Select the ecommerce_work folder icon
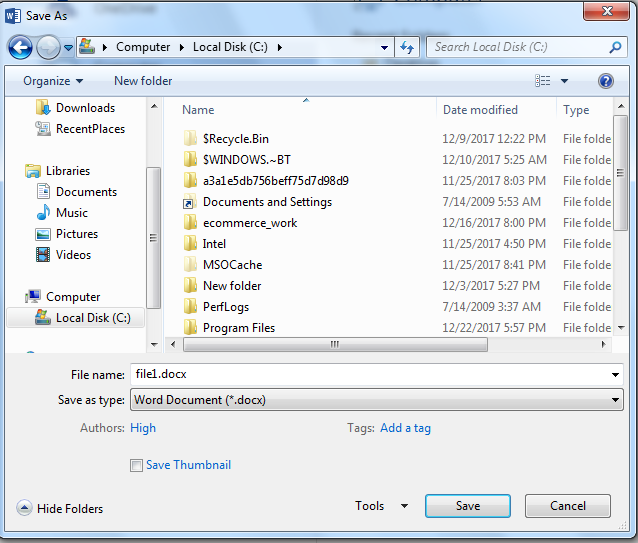This screenshot has height=543, width=638. point(190,222)
